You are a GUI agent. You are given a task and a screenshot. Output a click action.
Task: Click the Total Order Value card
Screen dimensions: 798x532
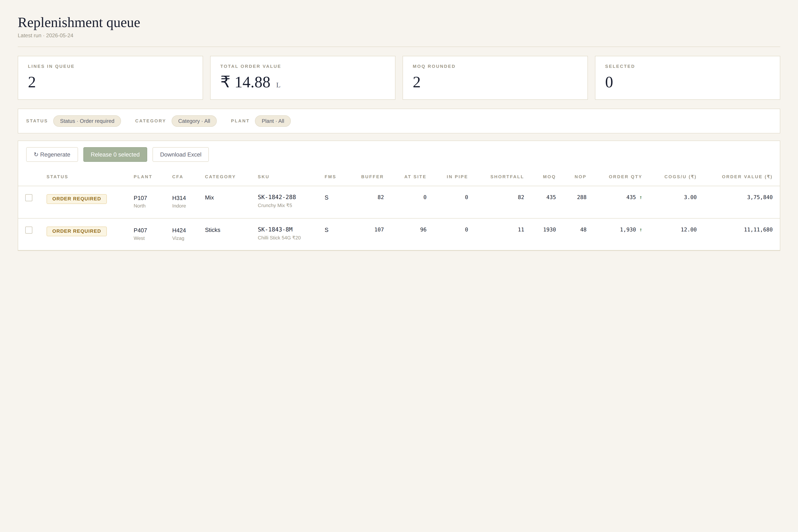click(x=303, y=78)
